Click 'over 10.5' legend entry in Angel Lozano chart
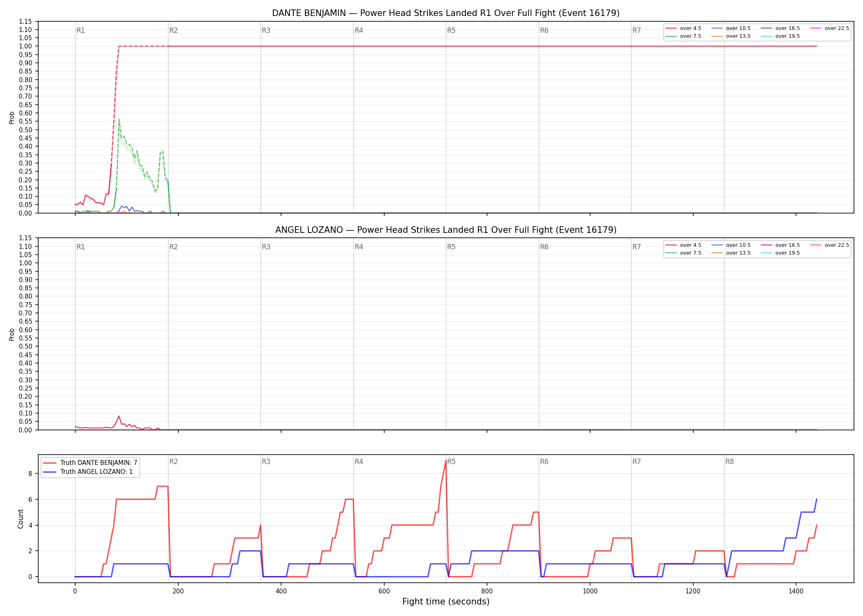This screenshot has width=863, height=616. (x=731, y=245)
